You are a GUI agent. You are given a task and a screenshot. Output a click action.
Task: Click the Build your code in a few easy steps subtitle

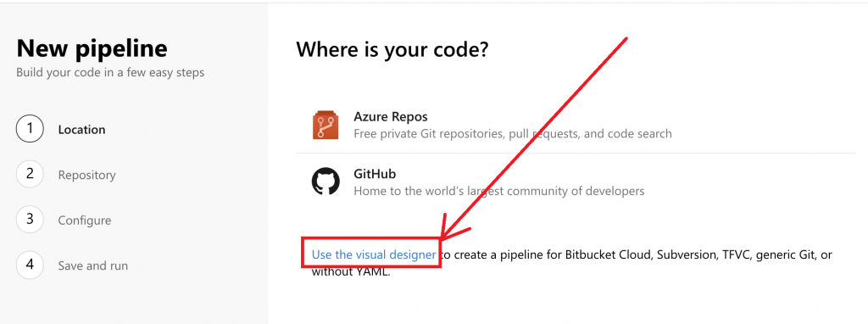point(110,73)
